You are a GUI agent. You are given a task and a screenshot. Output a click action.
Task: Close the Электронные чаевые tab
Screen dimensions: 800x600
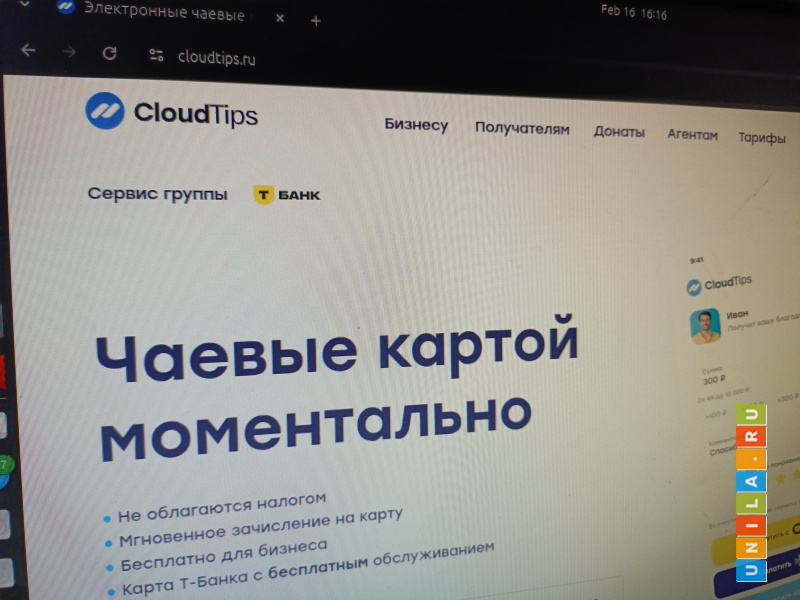pyautogui.click(x=279, y=18)
